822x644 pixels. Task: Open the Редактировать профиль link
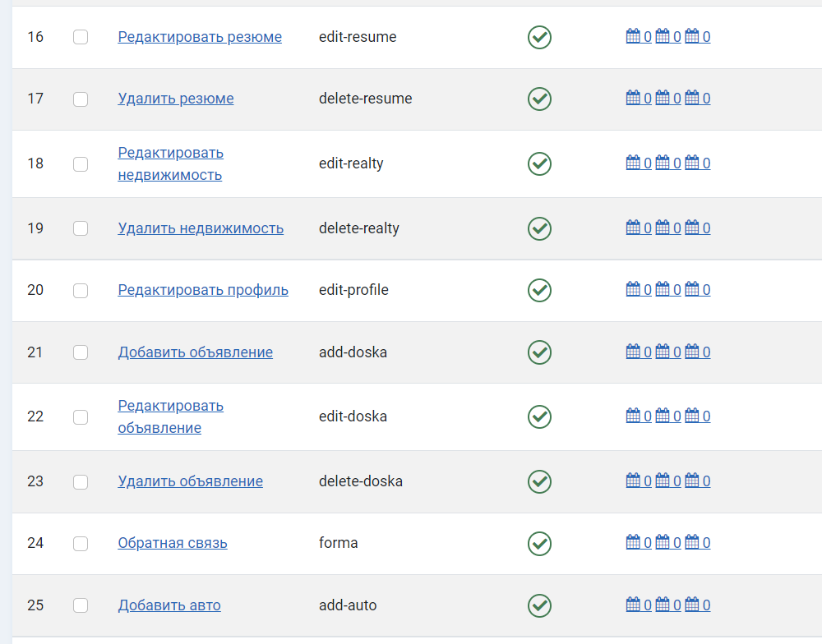(203, 290)
